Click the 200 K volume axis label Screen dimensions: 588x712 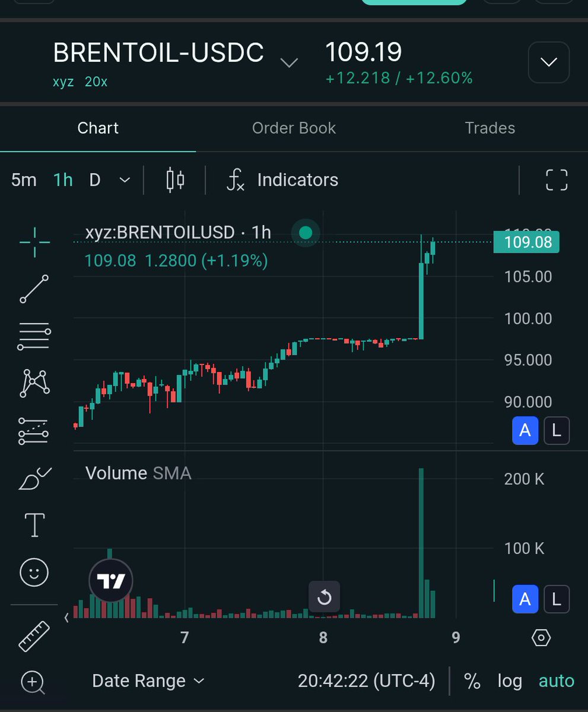pos(524,479)
